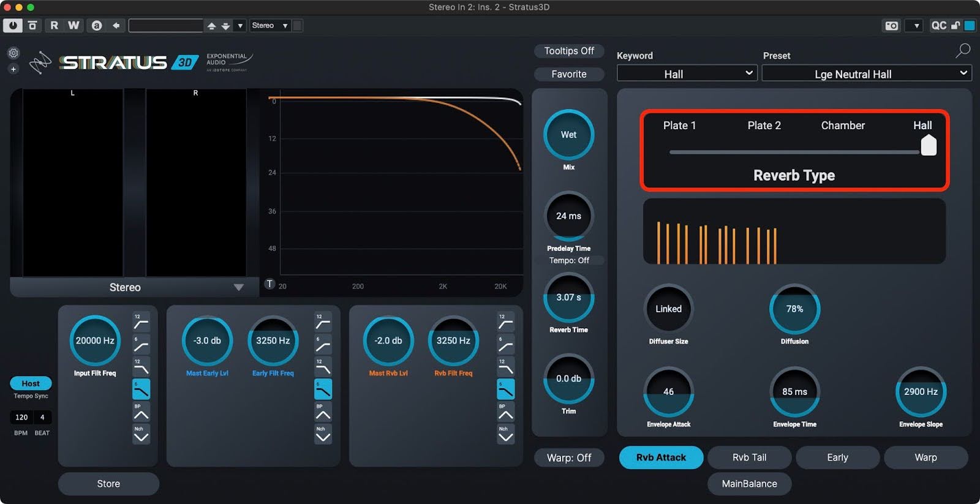Select Early filter Nch notch icon
The height and width of the screenshot is (504, 980).
point(323,434)
